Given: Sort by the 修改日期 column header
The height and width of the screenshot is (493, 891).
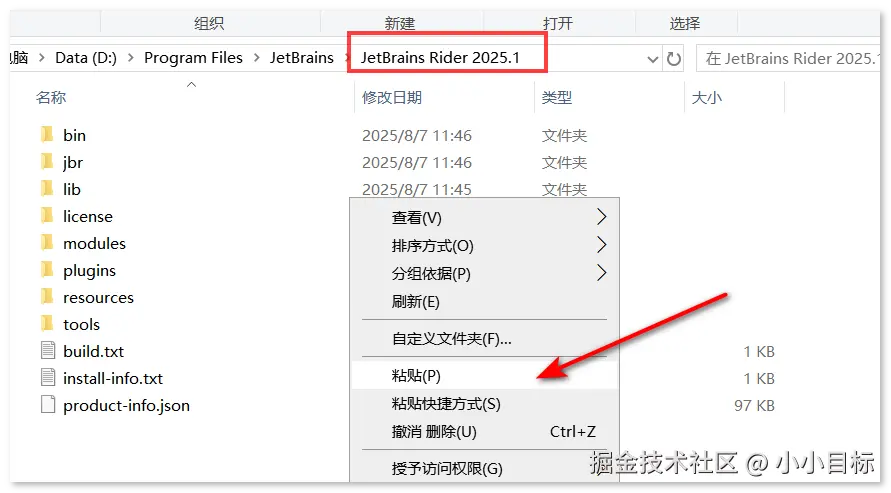Looking at the screenshot, I should click(x=392, y=98).
